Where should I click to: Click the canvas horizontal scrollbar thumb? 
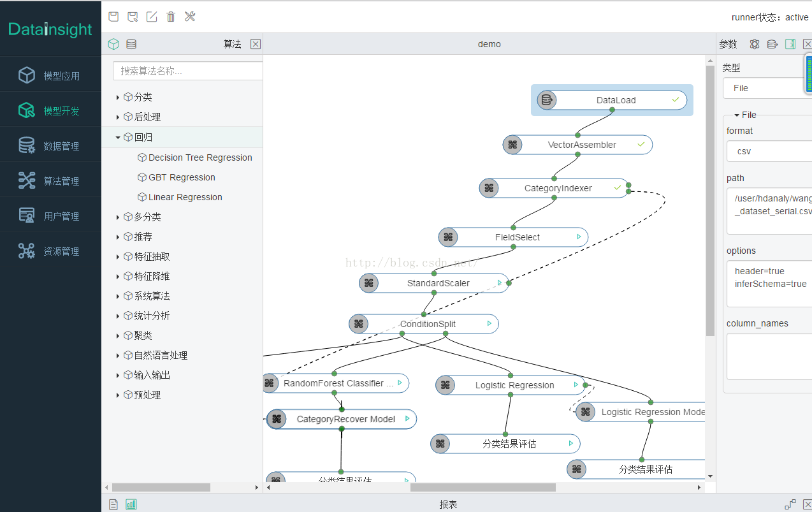[482, 487]
